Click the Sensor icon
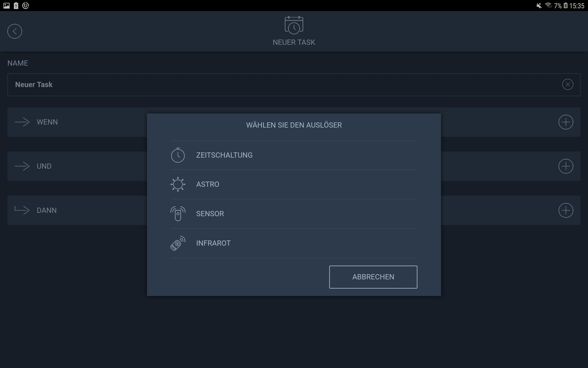The height and width of the screenshot is (368, 588). pyautogui.click(x=178, y=214)
